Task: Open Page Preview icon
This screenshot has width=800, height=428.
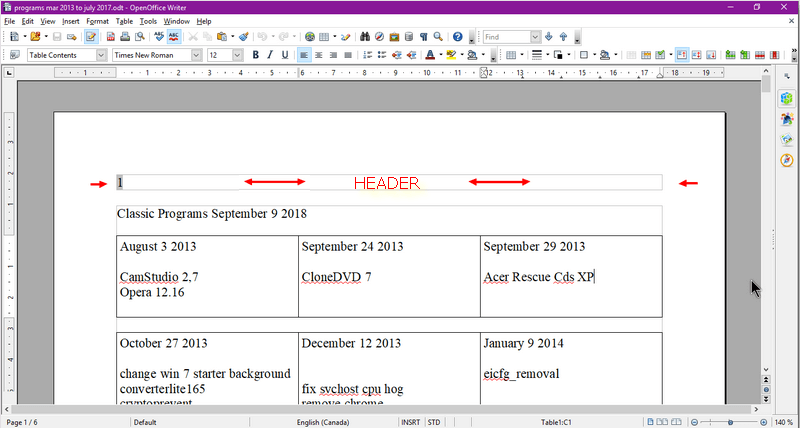Action: click(139, 37)
